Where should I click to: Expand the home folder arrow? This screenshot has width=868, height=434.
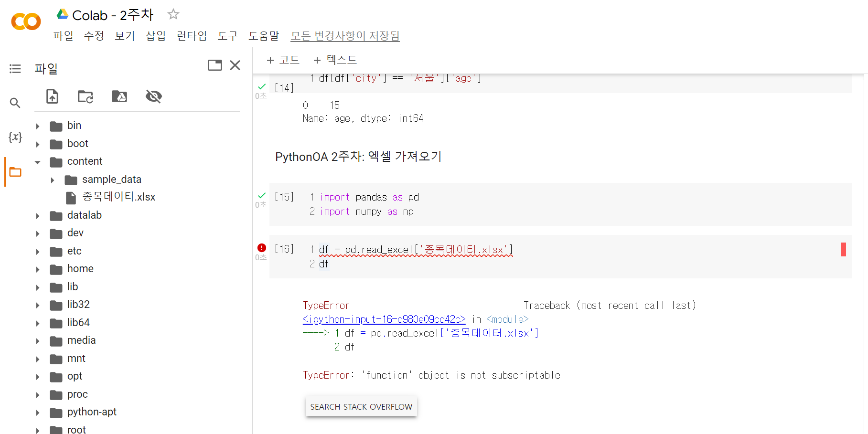(x=38, y=269)
